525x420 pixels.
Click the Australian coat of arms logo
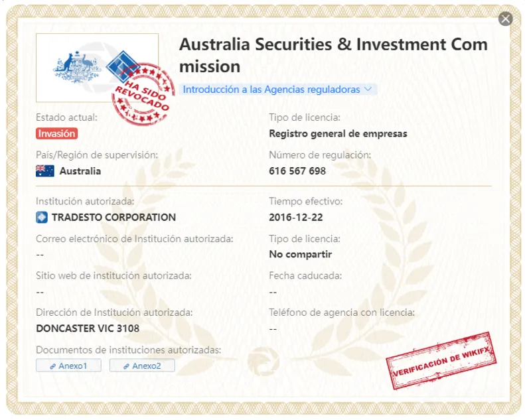coord(77,67)
